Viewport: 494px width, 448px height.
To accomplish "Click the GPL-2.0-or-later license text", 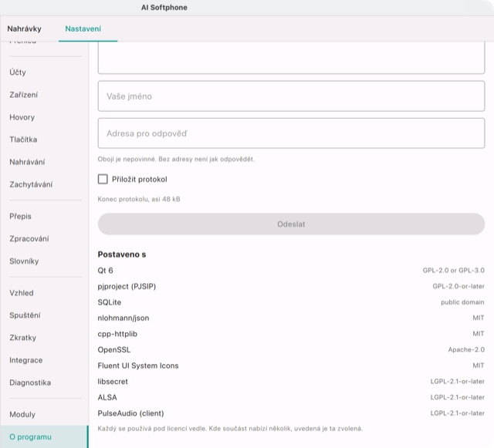I will click(x=458, y=286).
